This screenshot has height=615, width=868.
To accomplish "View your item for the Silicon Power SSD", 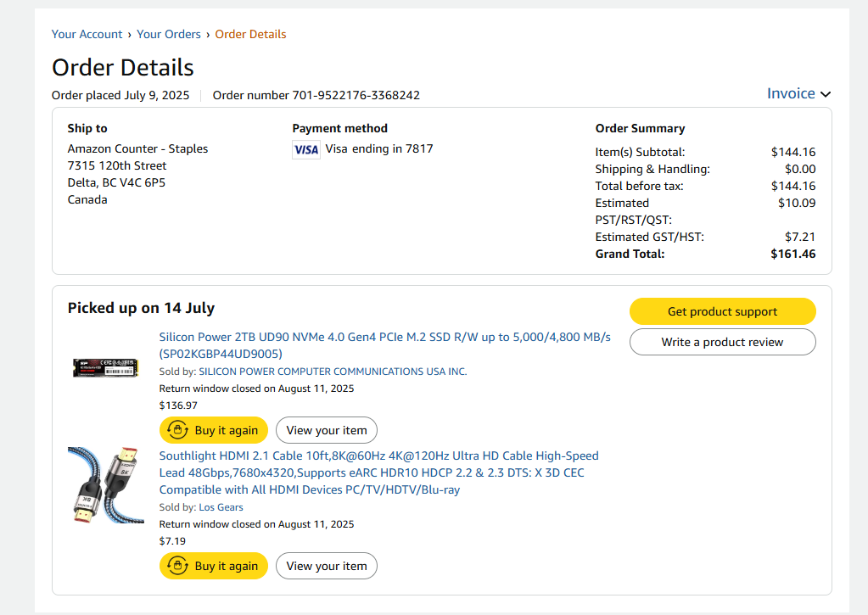I will pyautogui.click(x=326, y=430).
